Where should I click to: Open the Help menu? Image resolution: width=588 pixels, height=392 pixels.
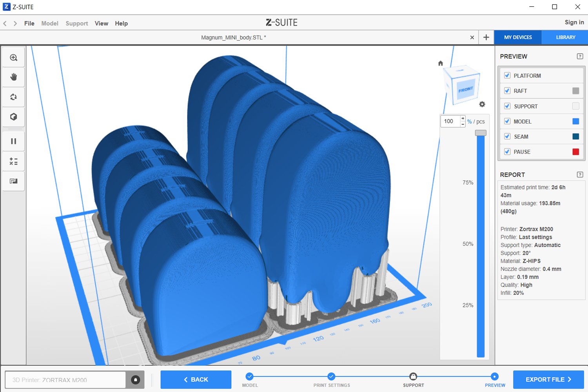122,24
